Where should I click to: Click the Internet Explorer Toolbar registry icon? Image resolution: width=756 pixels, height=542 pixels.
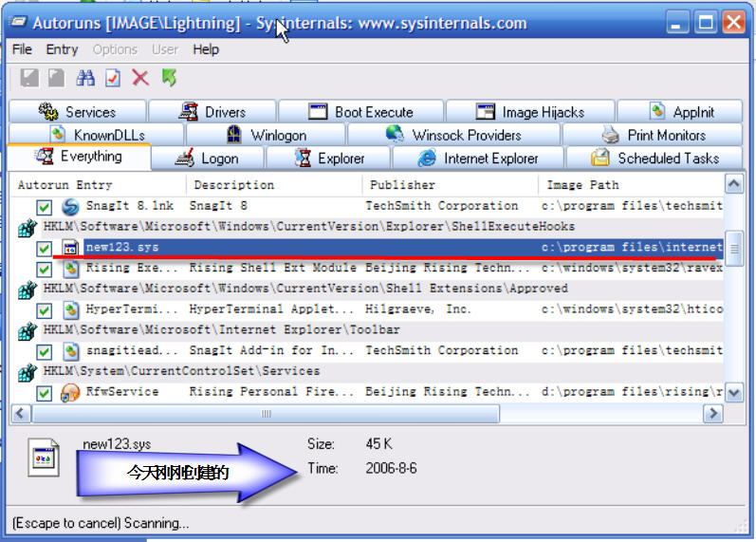(28, 331)
